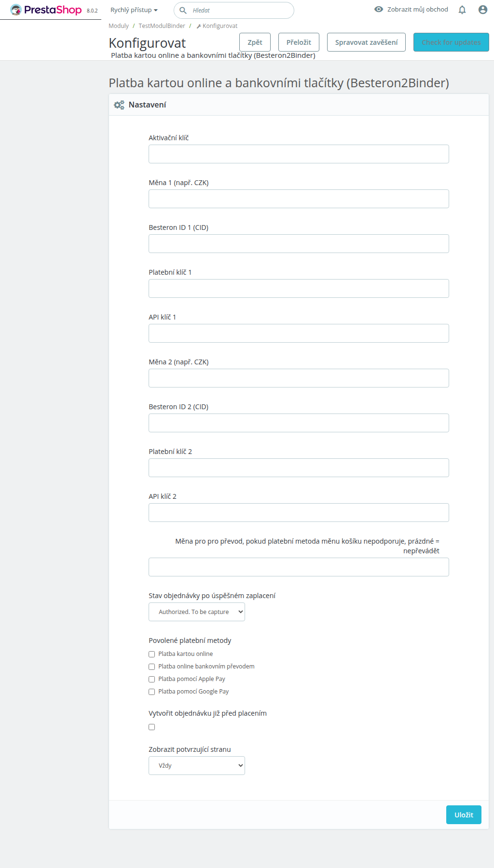Click the Check for updates button

point(451,42)
